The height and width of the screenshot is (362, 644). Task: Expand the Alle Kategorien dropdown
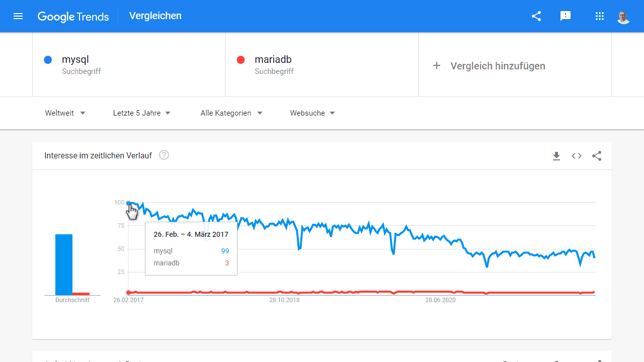coord(231,113)
